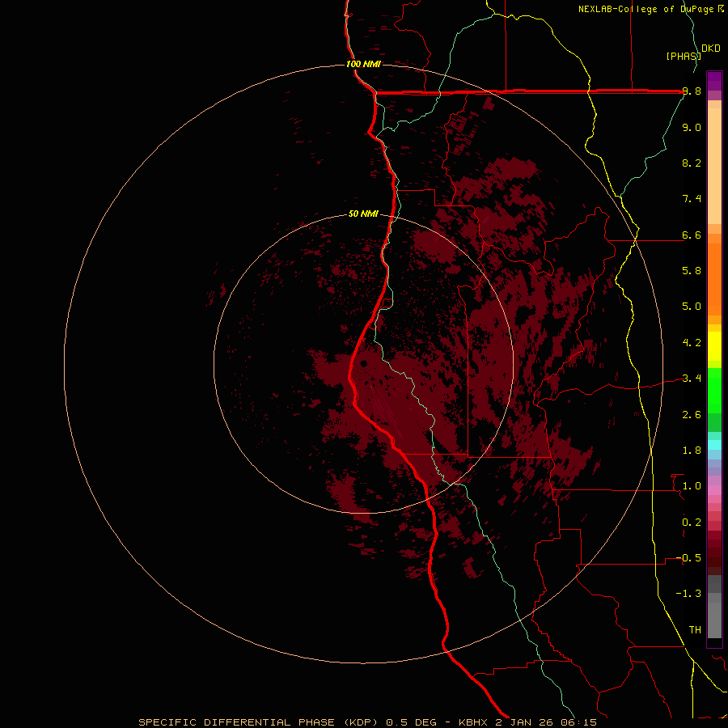This screenshot has width=728, height=728.
Task: Click the cyan segment of the color bar
Action: (714, 445)
